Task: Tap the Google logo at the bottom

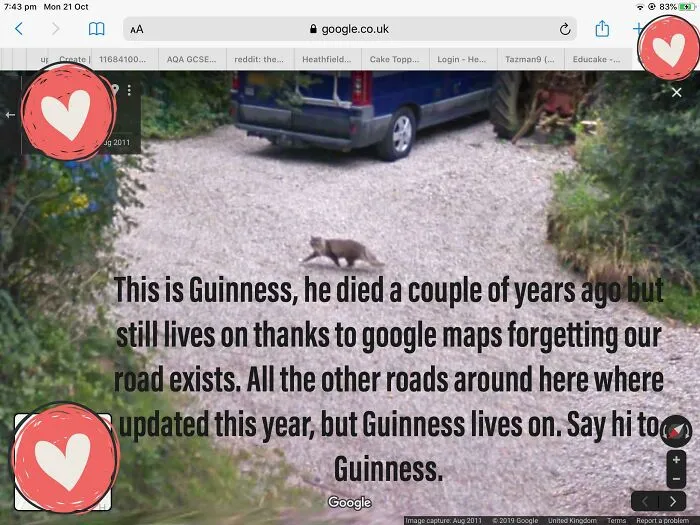Action: [350, 503]
